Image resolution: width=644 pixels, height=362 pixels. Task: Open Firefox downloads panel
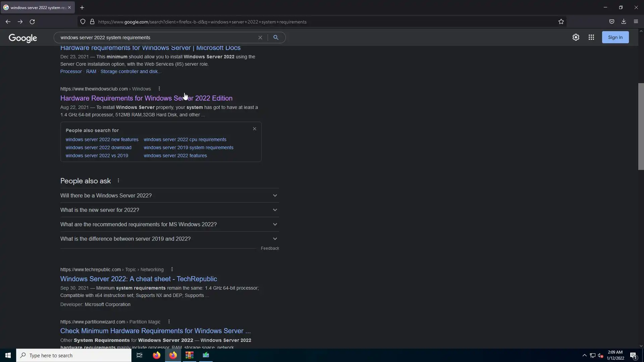pos(624,22)
